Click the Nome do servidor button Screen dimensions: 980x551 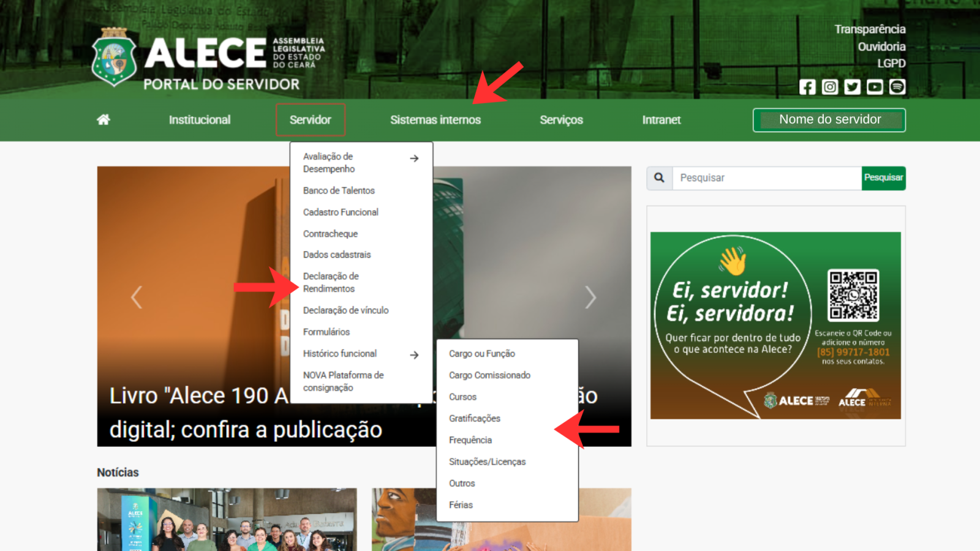tap(829, 120)
